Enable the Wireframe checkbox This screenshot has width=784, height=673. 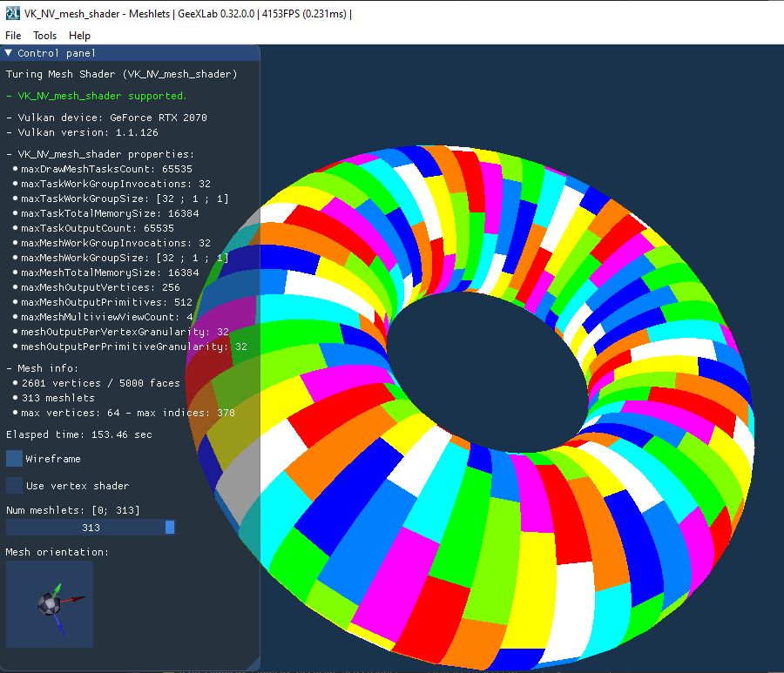click(x=13, y=458)
